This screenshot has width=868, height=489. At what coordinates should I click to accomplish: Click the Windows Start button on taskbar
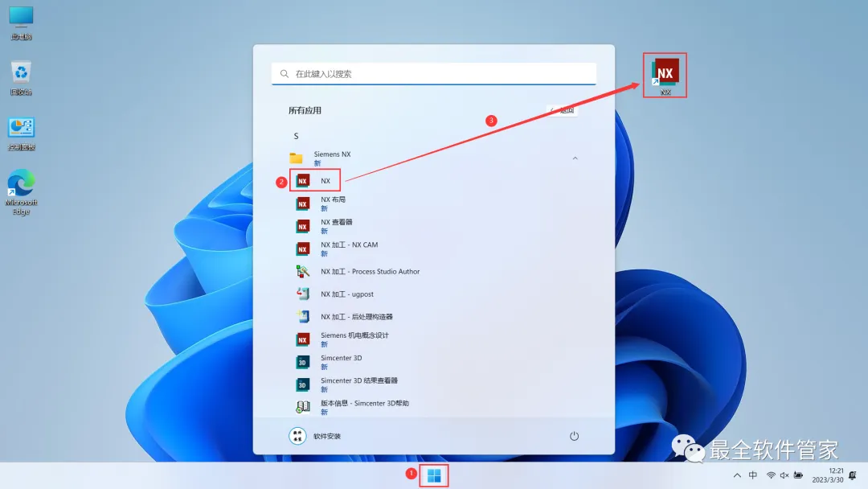click(x=434, y=475)
